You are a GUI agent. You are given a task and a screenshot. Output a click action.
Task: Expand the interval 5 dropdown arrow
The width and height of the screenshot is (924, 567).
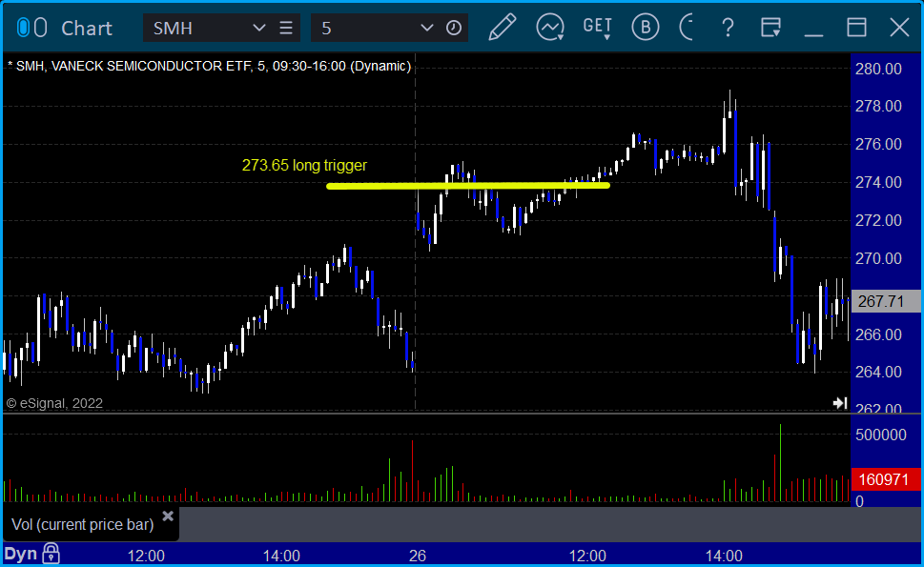click(426, 28)
